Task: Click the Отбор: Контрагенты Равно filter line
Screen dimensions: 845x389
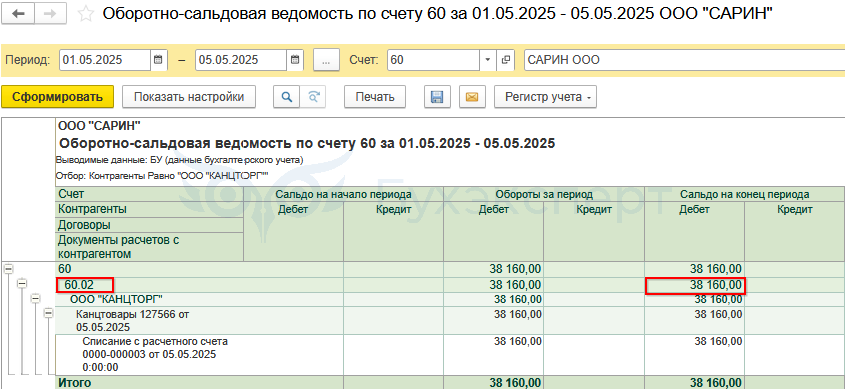Action: [x=163, y=175]
